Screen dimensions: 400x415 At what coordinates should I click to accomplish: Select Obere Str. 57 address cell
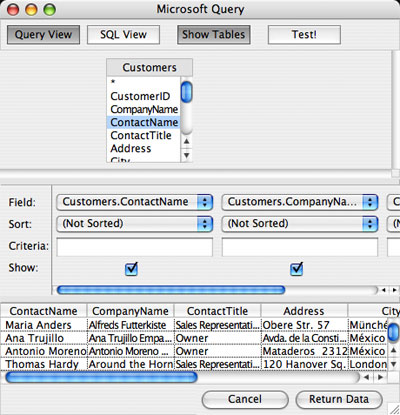pyautogui.click(x=304, y=325)
